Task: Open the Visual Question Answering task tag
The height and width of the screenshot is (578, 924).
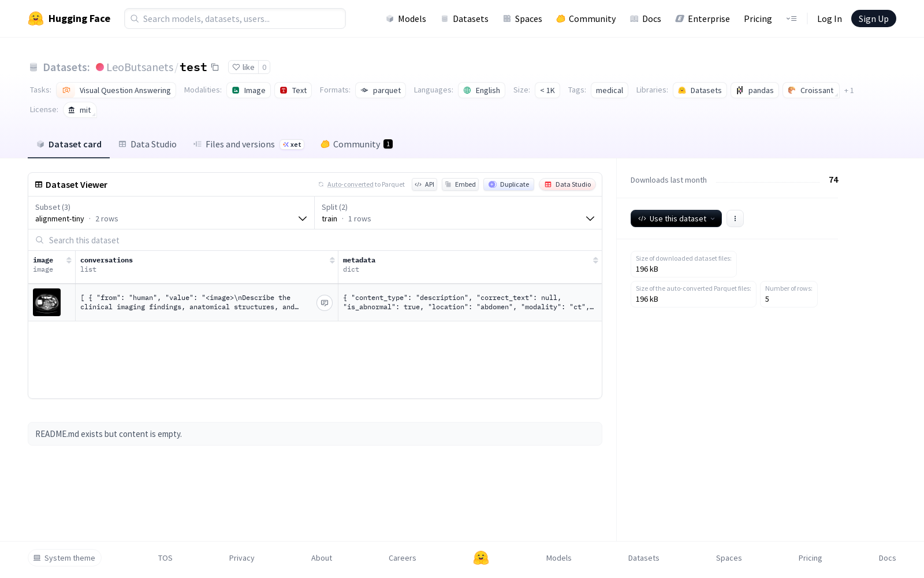Action: tap(116, 90)
